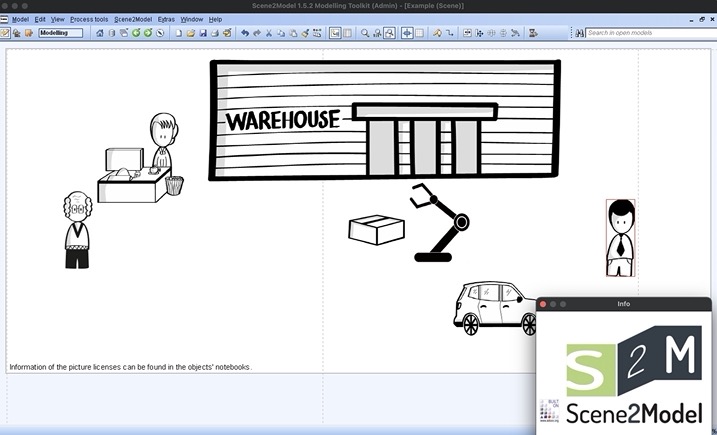
Task: Select the businessman with tie figure
Action: [621, 238]
